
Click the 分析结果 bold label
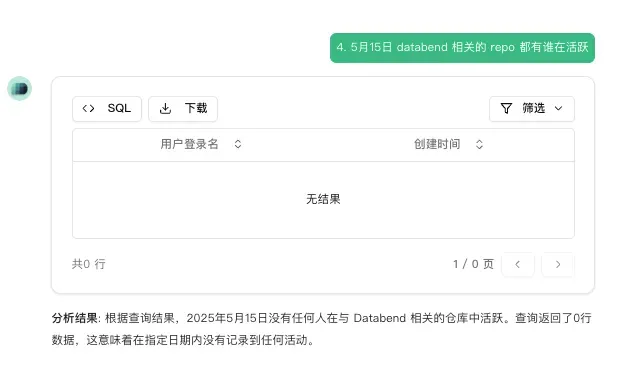click(x=75, y=318)
